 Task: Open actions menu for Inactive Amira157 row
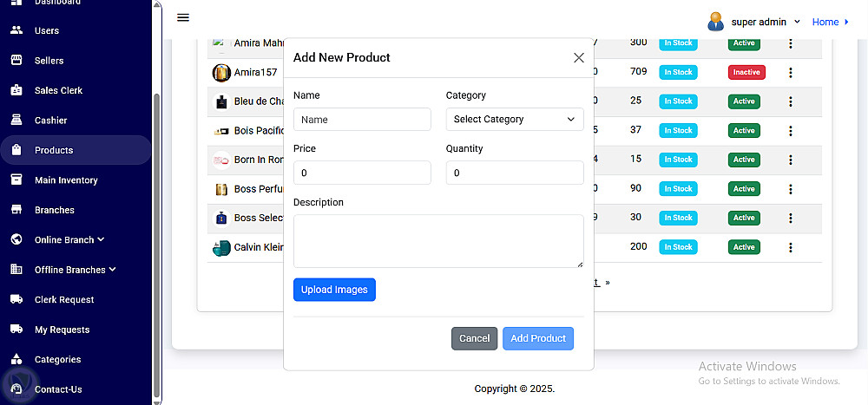pos(790,72)
